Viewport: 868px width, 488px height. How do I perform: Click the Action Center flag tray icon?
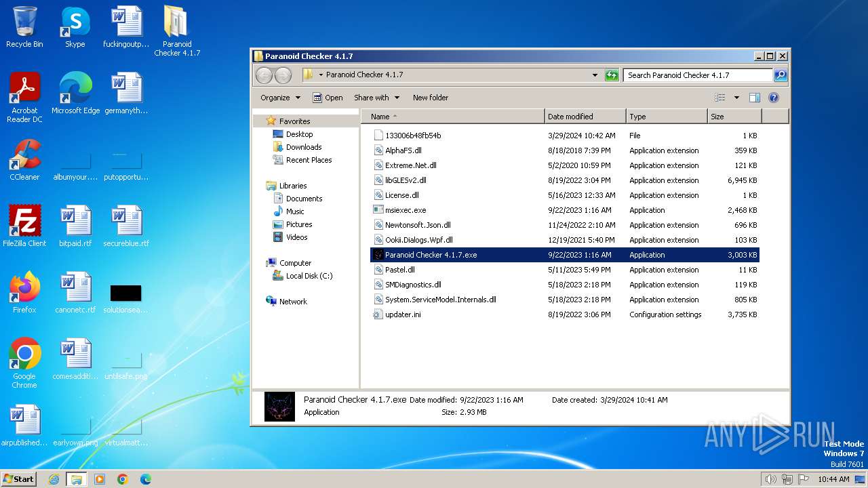click(804, 479)
